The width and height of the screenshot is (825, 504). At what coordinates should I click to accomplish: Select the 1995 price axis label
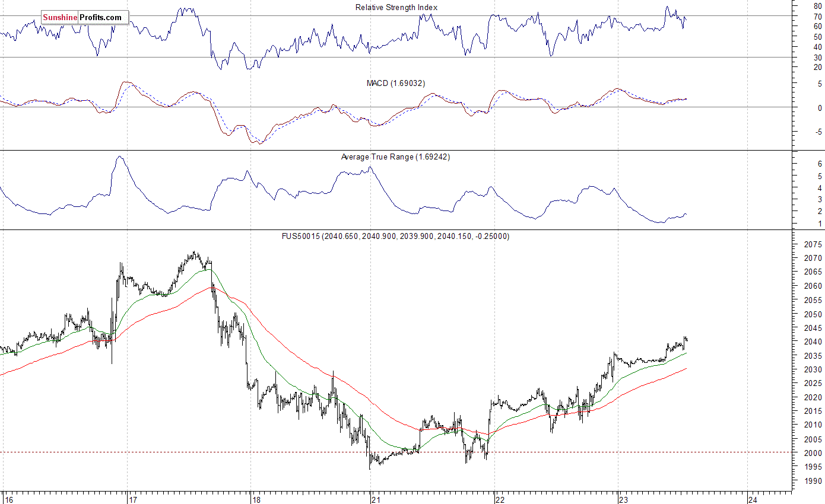pyautogui.click(x=813, y=467)
